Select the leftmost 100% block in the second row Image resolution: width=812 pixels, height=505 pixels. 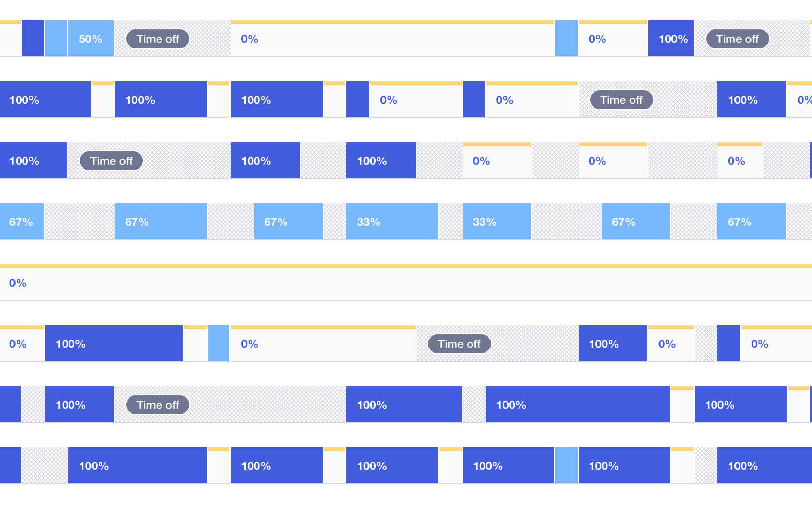(x=45, y=100)
